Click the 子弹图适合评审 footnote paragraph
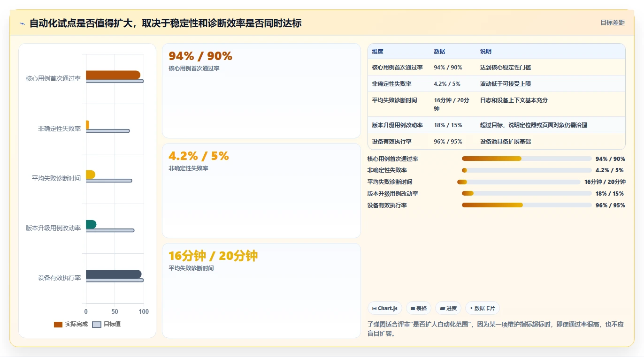 496,329
